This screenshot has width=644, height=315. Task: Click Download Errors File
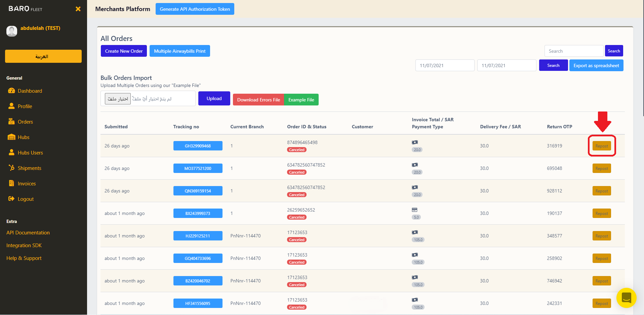(x=258, y=100)
